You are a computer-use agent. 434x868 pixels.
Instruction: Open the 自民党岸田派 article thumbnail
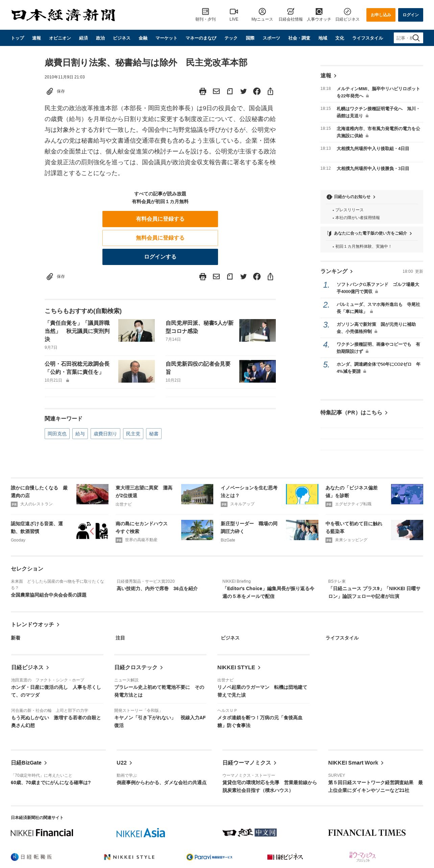258,330
